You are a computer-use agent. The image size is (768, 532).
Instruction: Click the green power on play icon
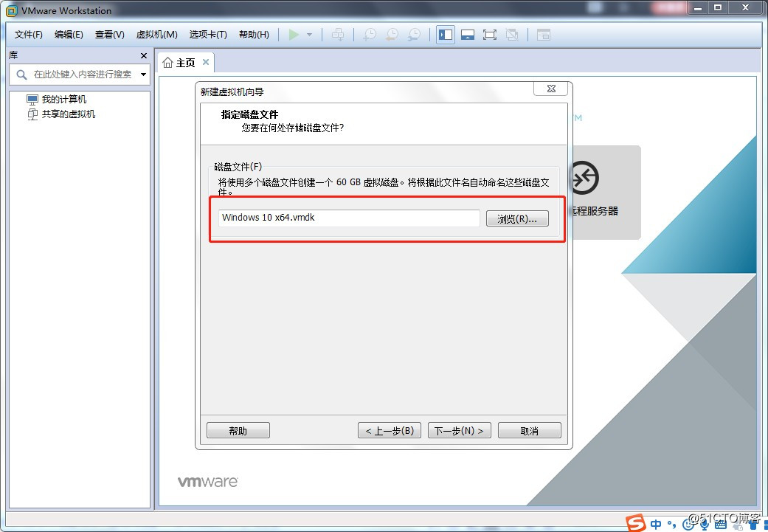click(294, 35)
